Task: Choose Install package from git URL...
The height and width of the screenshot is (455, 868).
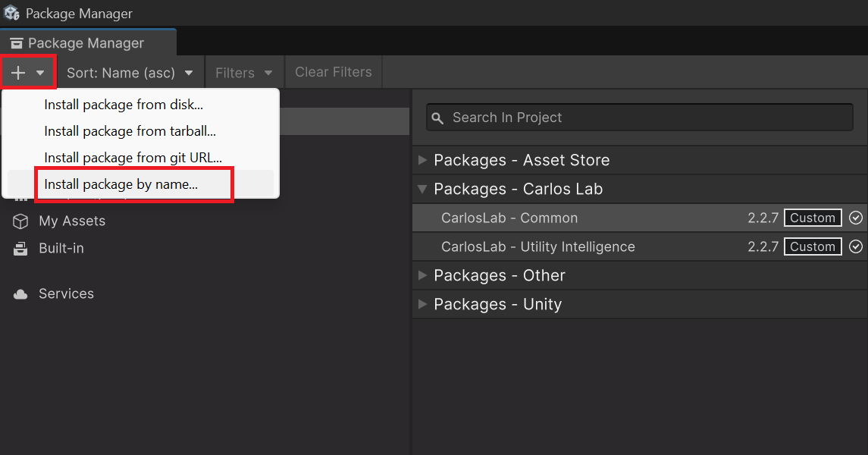Action: tap(140, 158)
